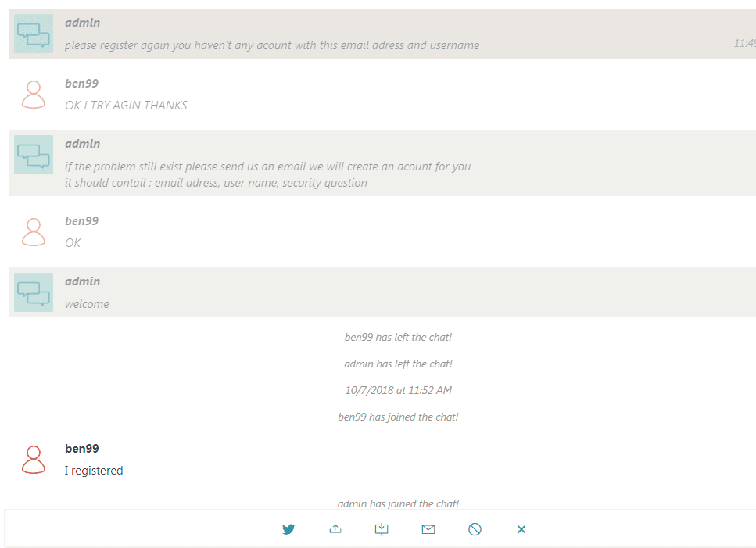The height and width of the screenshot is (548, 756).
Task: Click ben99's avatar beside 'OK I TRY AGIN THANKS'
Action: [34, 95]
